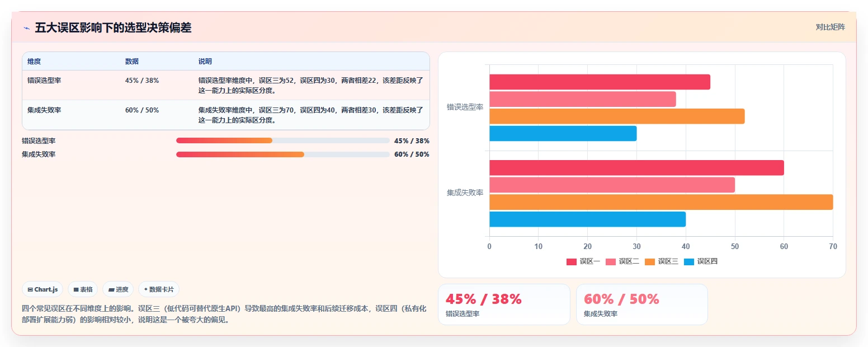Image resolution: width=868 pixels, height=347 pixels.
Task: Toggle the 误区四 legend color box
Action: point(689,261)
